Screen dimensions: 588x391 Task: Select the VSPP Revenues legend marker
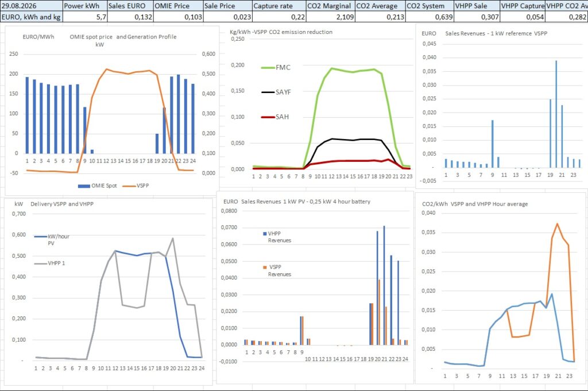[265, 268]
